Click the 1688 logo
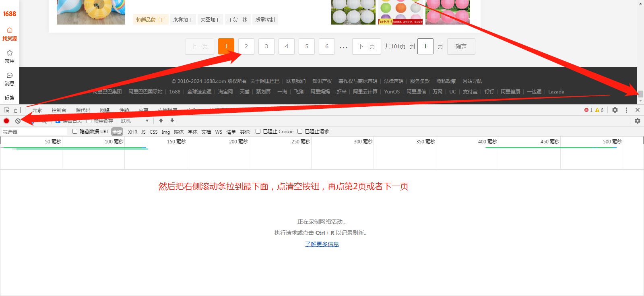 (10, 14)
